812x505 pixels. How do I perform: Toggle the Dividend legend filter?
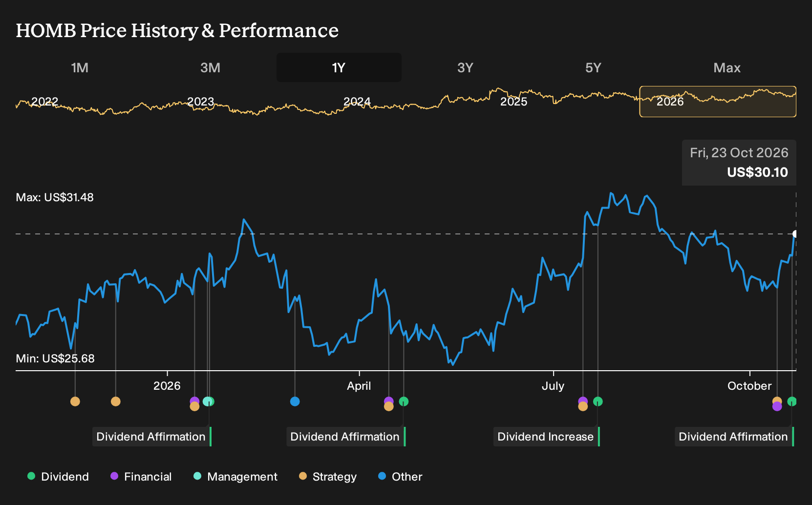[58, 476]
